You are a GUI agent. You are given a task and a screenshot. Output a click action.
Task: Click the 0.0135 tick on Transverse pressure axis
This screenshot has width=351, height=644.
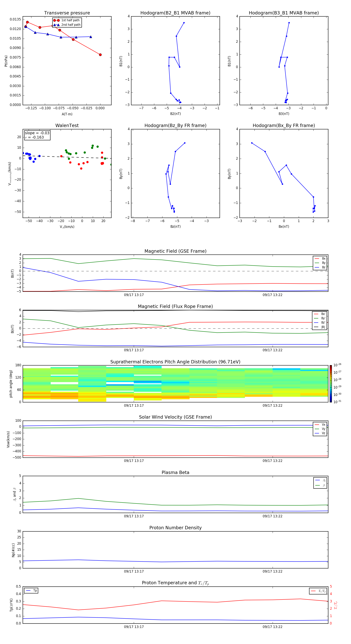pos(15,20)
